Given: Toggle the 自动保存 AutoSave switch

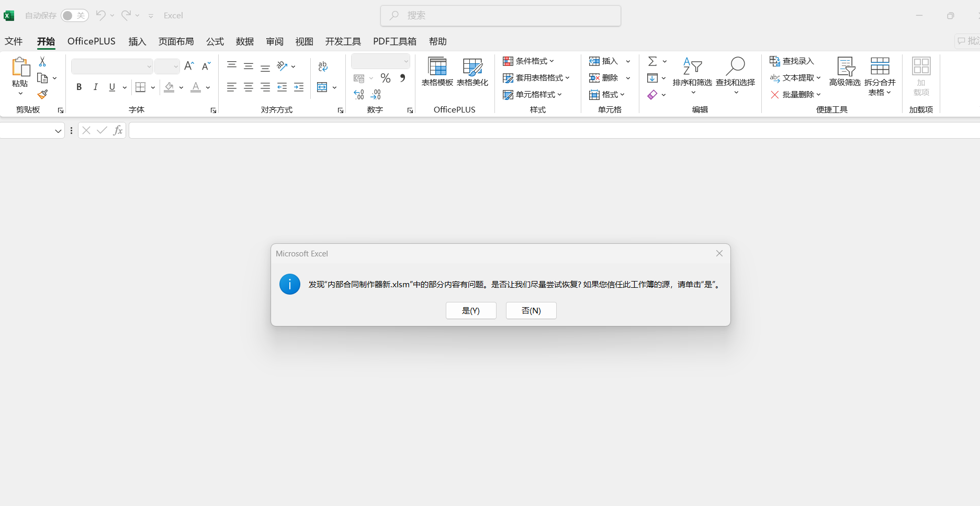Looking at the screenshot, I should tap(75, 16).
